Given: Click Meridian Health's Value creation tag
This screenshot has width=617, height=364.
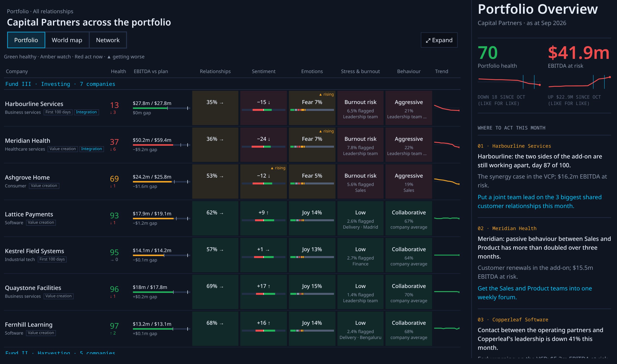Looking at the screenshot, I should coord(63,149).
